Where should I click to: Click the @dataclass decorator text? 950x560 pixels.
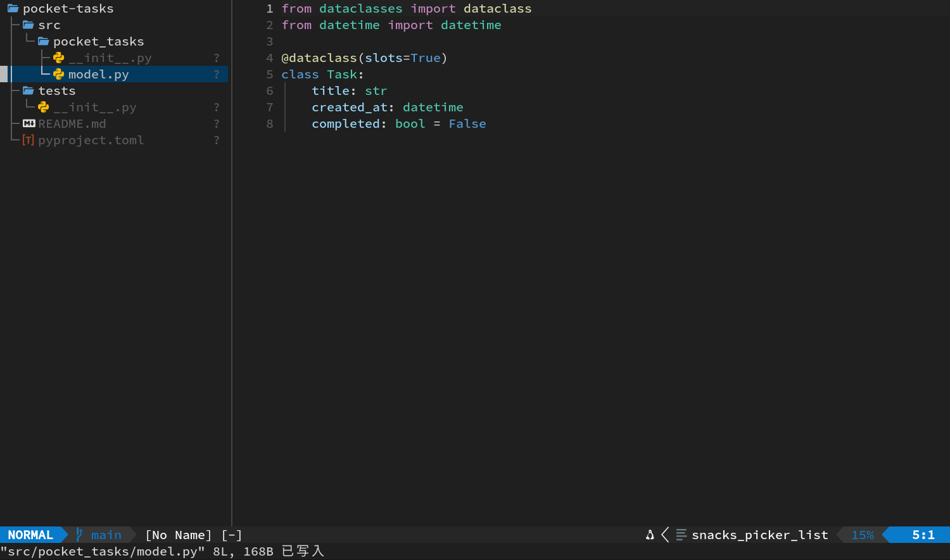tap(319, 58)
